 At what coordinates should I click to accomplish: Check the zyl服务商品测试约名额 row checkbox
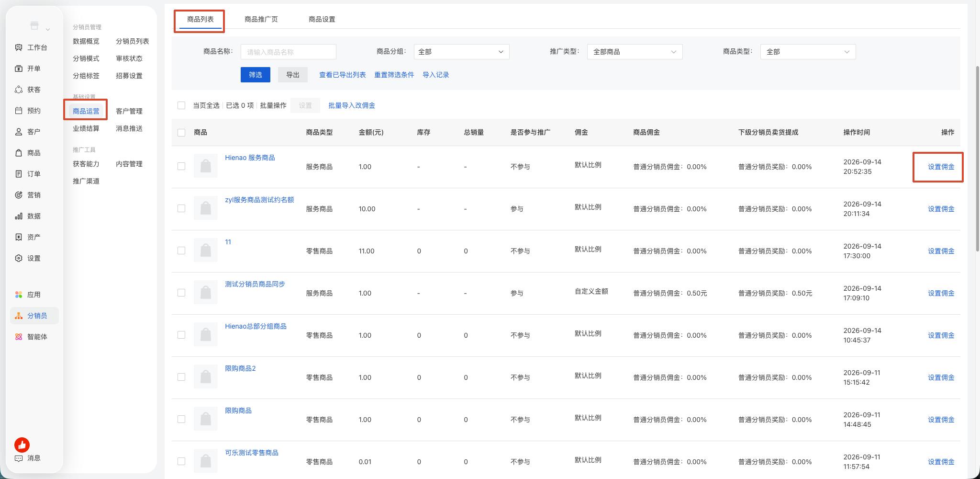(181, 208)
